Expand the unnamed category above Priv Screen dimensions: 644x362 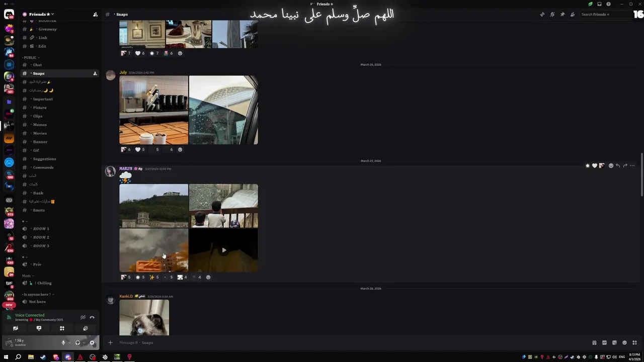click(x=24, y=257)
